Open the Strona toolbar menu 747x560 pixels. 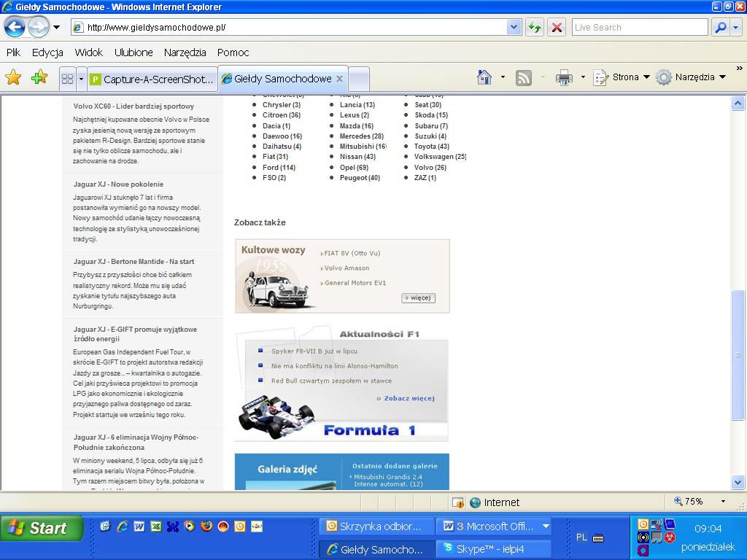(622, 77)
